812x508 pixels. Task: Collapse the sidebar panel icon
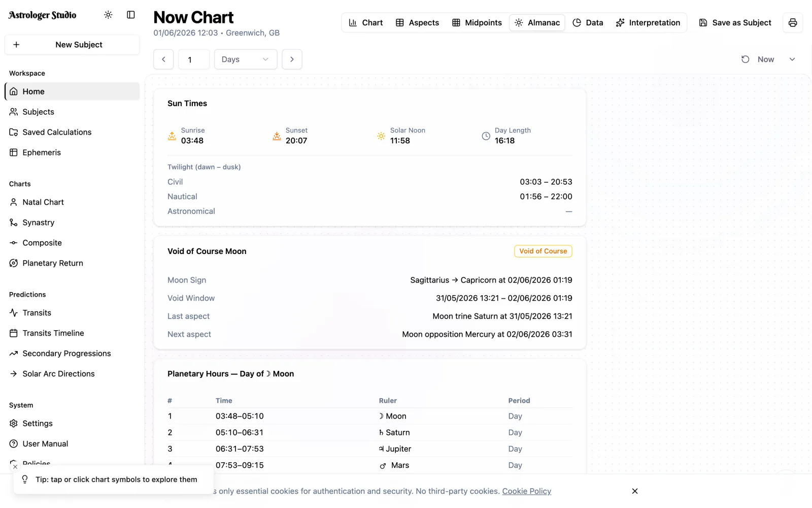click(x=131, y=15)
